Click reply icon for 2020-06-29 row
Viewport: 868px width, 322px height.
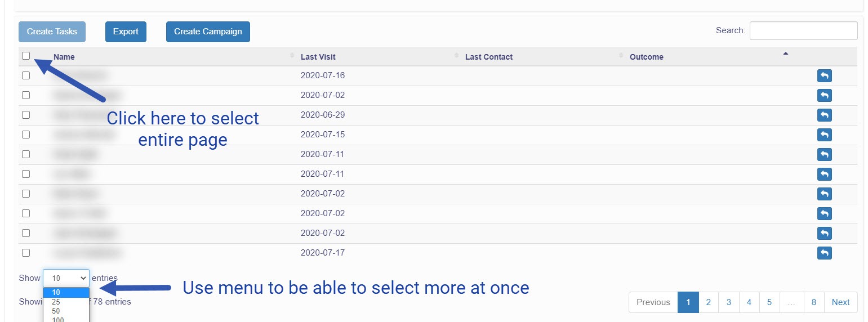tap(824, 115)
